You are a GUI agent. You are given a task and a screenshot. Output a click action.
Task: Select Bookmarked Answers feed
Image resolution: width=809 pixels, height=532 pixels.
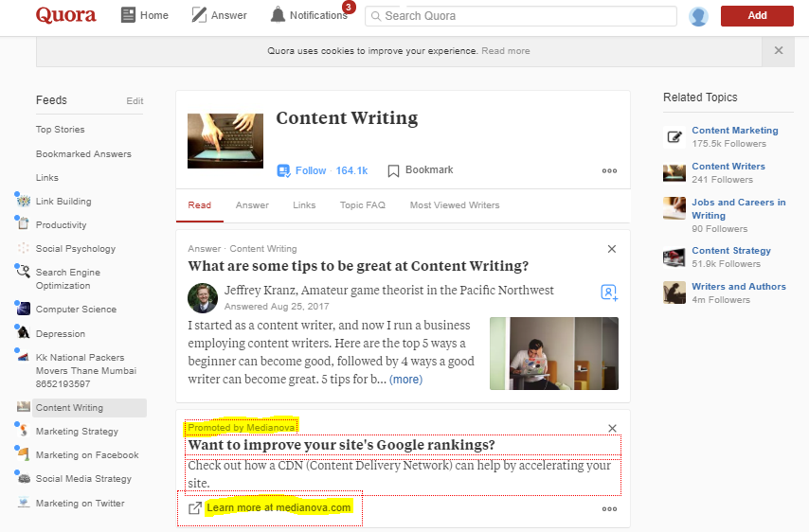click(x=83, y=154)
